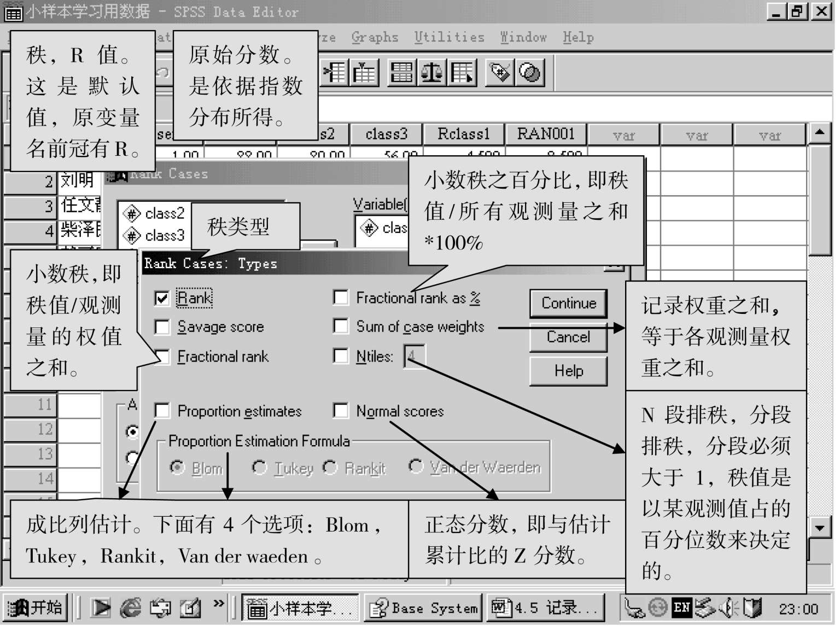Open the 开始 Start menu
The image size is (840, 631).
pyautogui.click(x=35, y=607)
